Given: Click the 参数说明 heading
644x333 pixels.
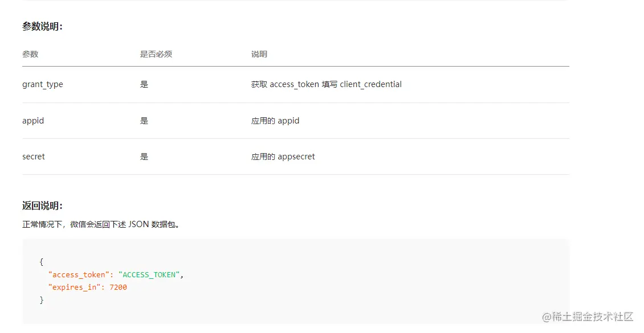Looking at the screenshot, I should pyautogui.click(x=42, y=26).
